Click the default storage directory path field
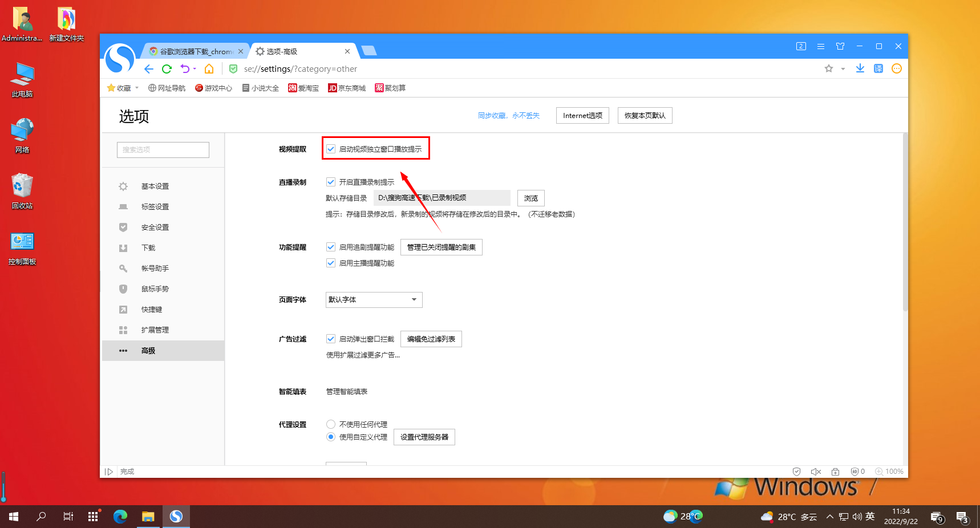This screenshot has width=980, height=528. click(x=442, y=198)
